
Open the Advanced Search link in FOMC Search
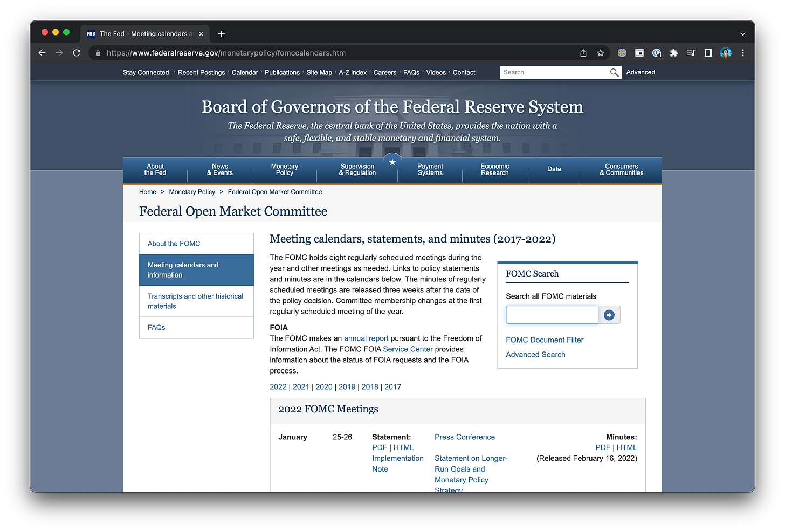click(535, 355)
